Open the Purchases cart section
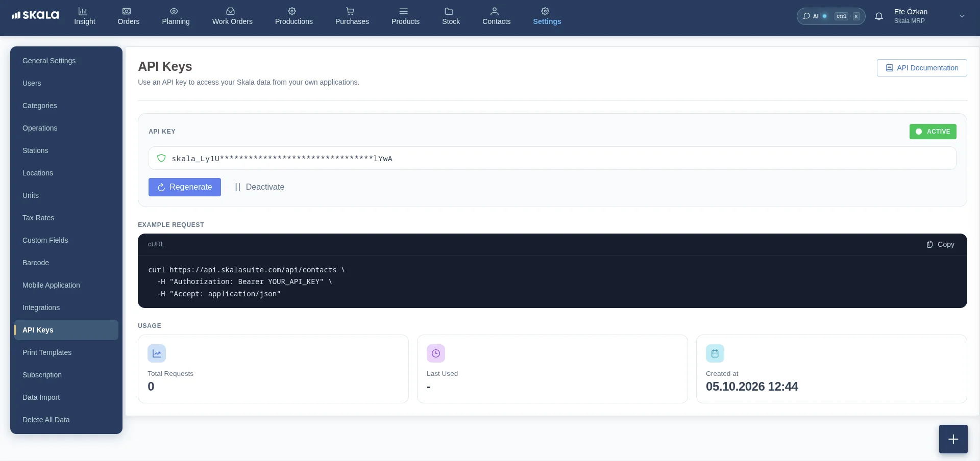Viewport: 980px width, 461px height. click(352, 16)
